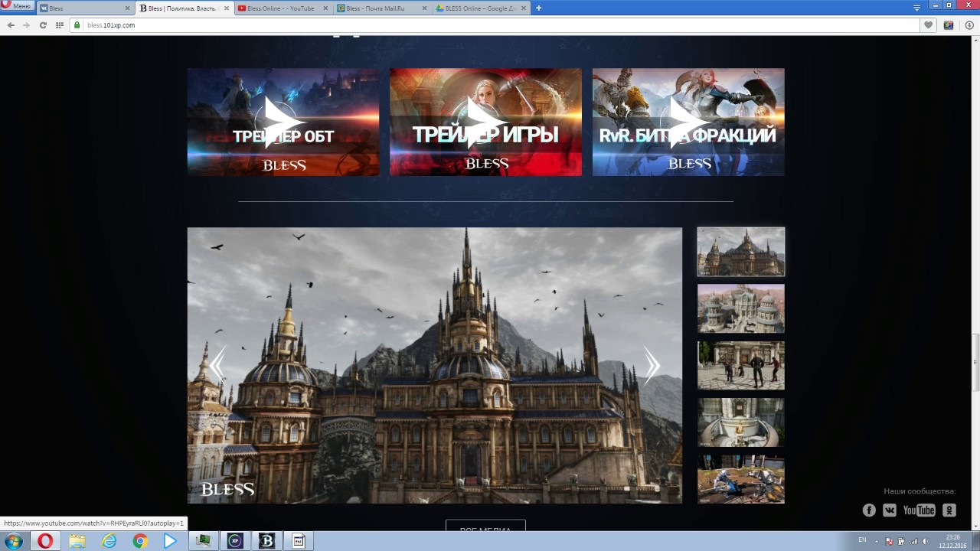This screenshot has height=551, width=980.
Task: Close the VK Bless tab
Action: point(127,8)
